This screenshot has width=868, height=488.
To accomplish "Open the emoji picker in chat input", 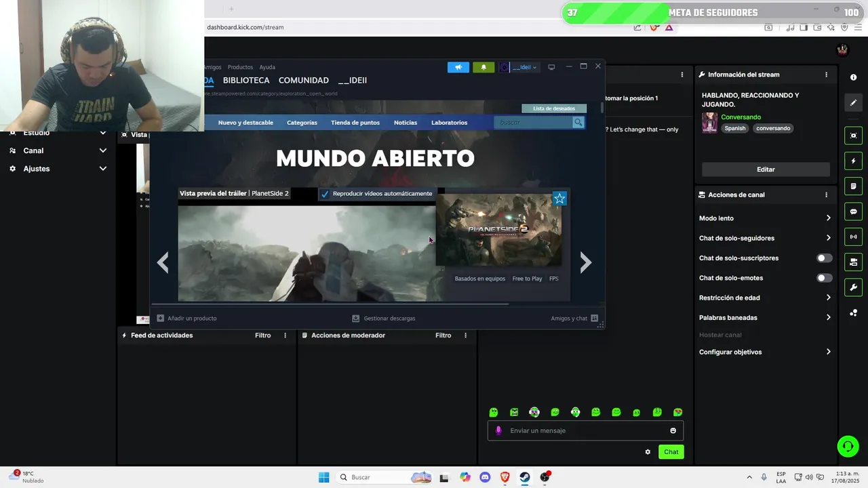I will point(673,430).
